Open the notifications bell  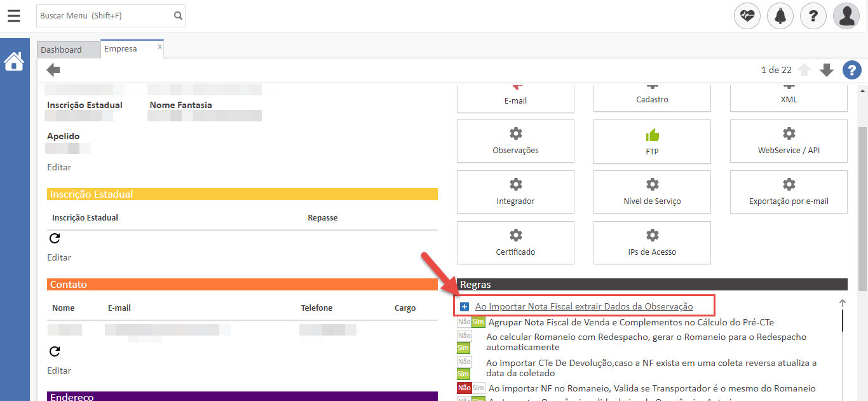(780, 16)
